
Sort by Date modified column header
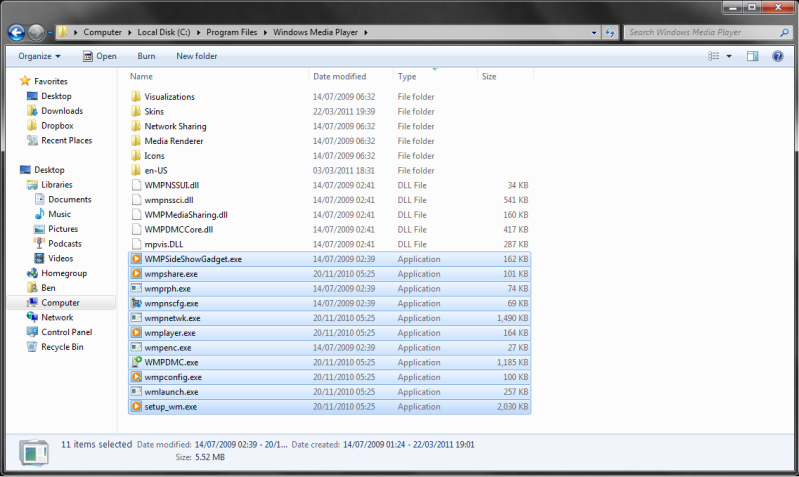click(339, 76)
